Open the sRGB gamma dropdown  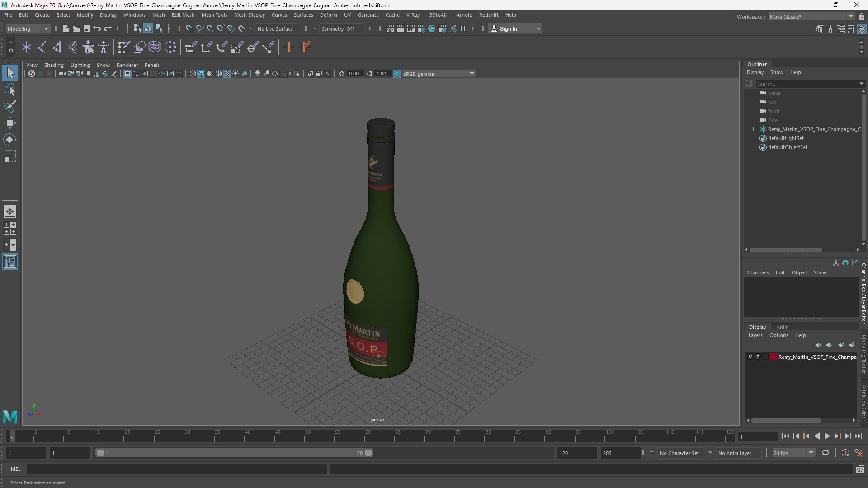[439, 74]
